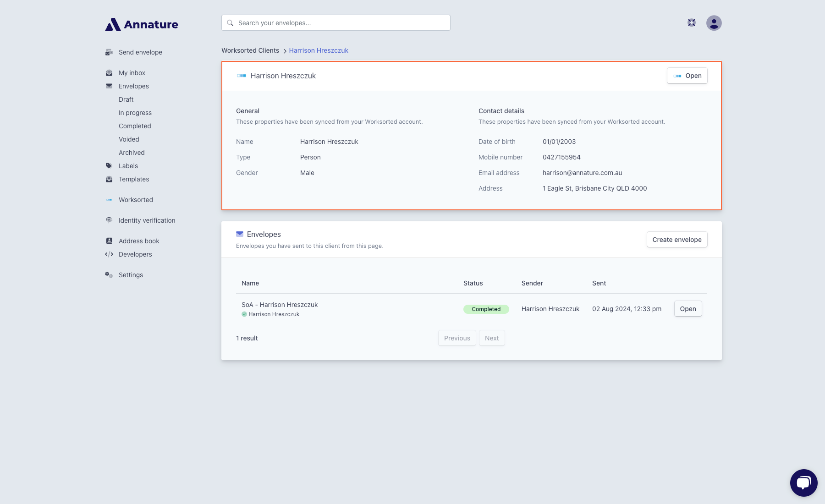Click the help lifebuoy icon

(x=692, y=23)
